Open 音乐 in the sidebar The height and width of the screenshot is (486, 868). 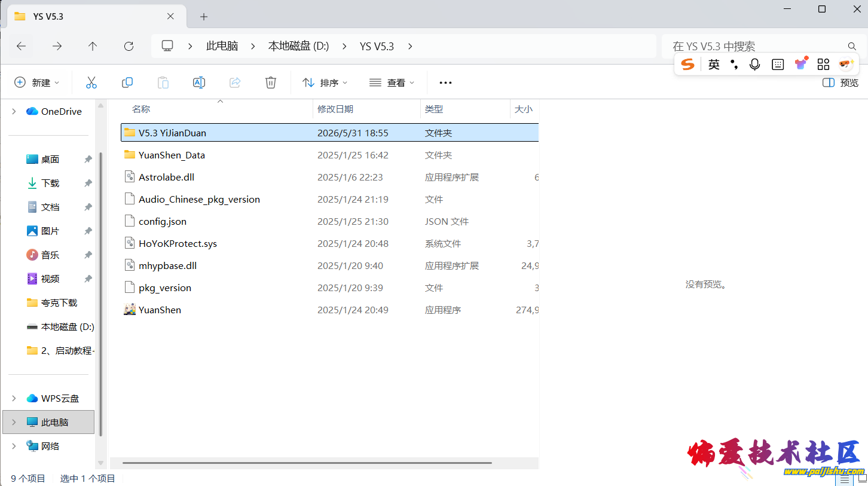pos(50,255)
